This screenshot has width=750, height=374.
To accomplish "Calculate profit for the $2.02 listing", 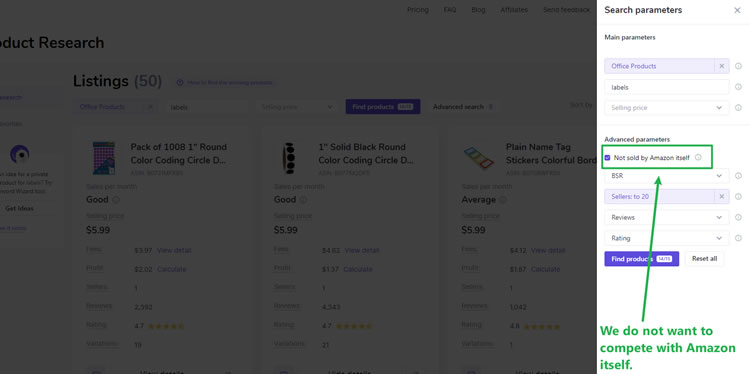I will pos(171,269).
